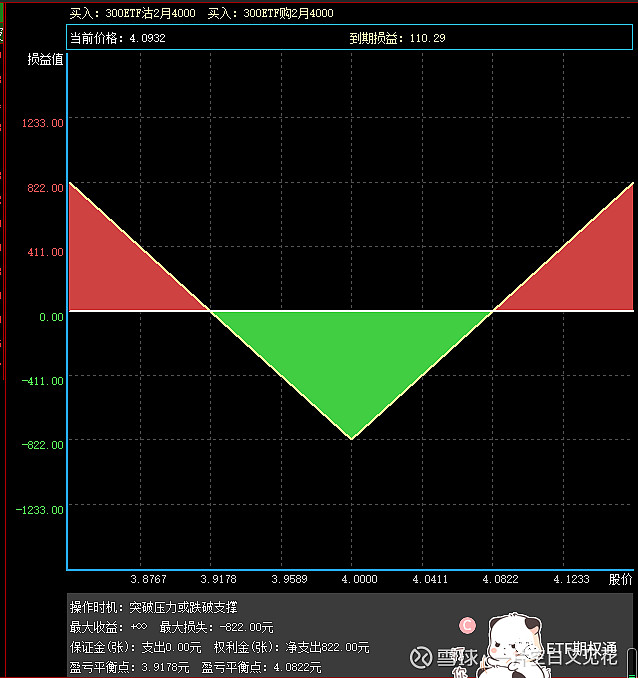The image size is (638, 678).
Task: Click the red 411.00 y-axis label
Action: point(45,252)
